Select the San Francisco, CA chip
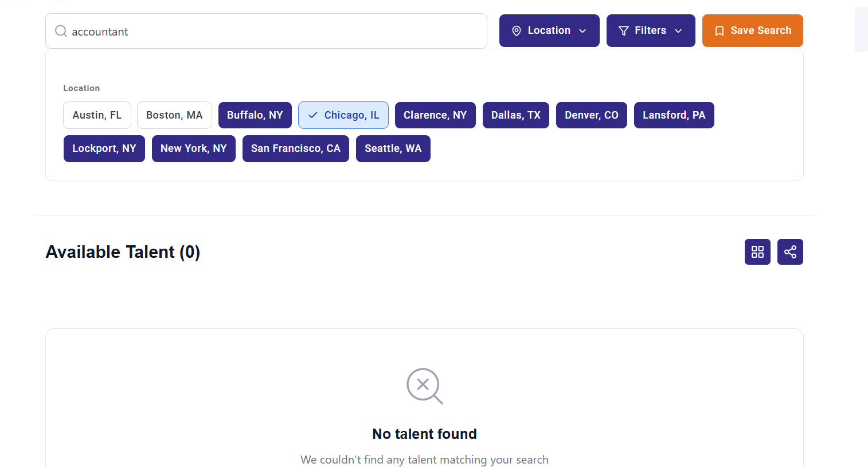This screenshot has width=868, height=467. click(296, 148)
